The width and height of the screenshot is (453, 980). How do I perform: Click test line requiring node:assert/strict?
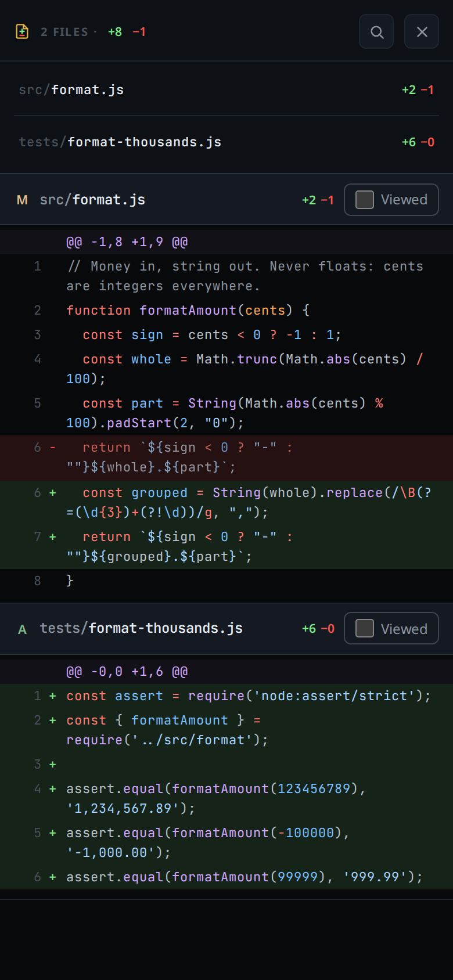(227, 696)
